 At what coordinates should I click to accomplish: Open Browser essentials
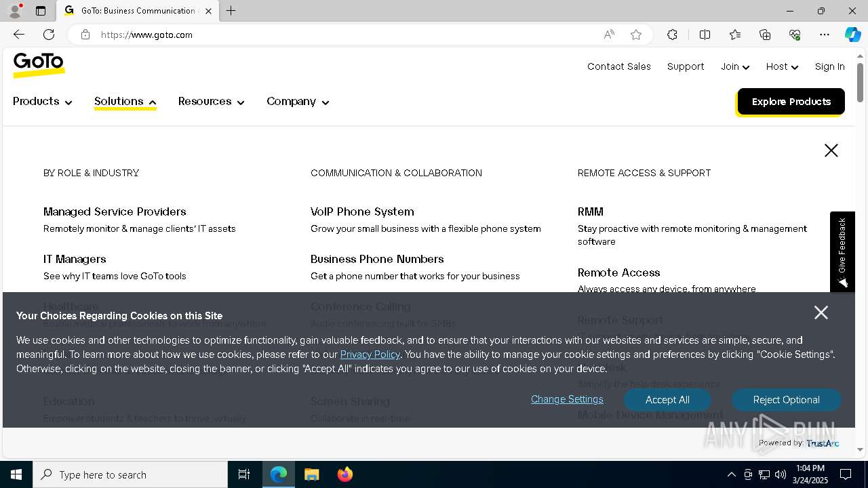click(795, 35)
